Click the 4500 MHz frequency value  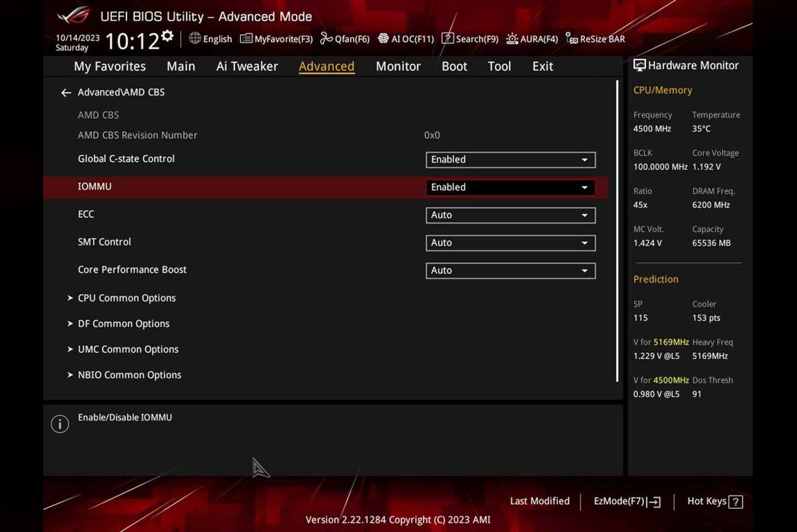click(x=652, y=129)
